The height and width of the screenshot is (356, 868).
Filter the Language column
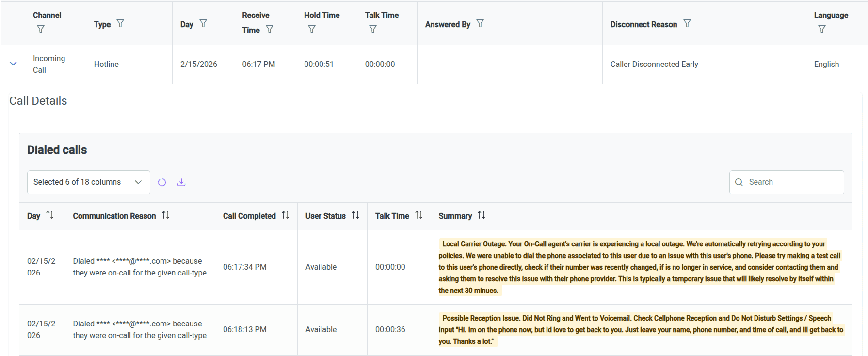tap(822, 30)
